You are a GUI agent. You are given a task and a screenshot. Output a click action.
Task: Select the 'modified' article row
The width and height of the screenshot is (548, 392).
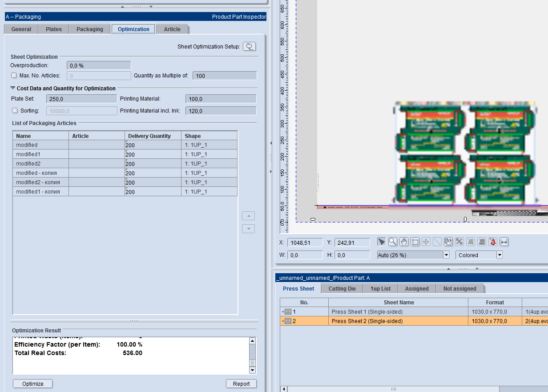click(x=125, y=145)
